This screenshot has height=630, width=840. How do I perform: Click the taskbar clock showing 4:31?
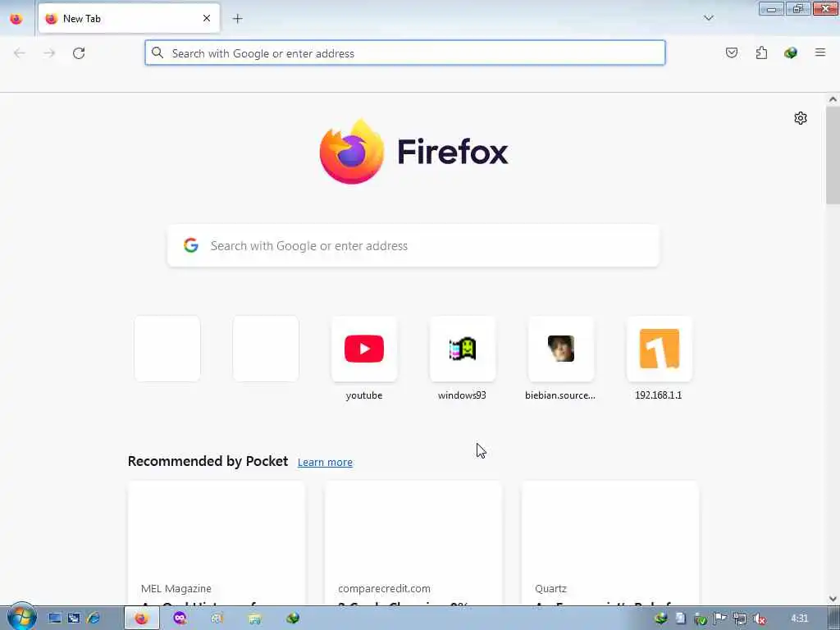pos(799,619)
